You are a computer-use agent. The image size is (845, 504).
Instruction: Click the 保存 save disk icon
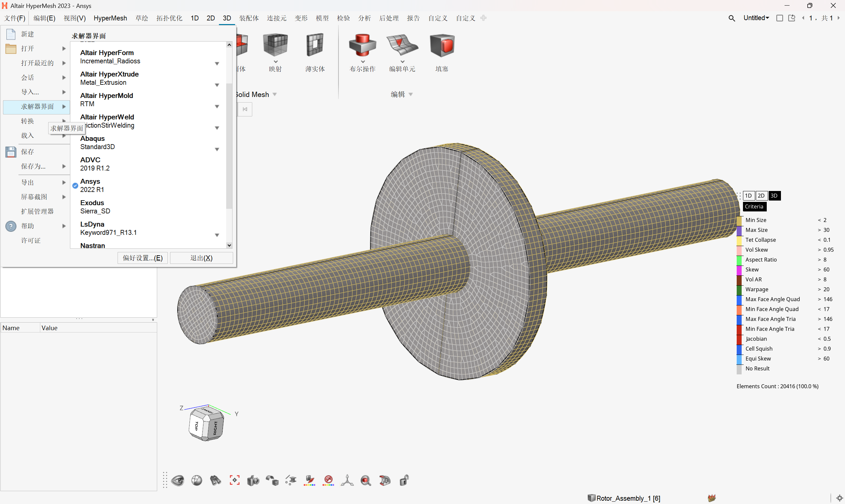coord(11,152)
